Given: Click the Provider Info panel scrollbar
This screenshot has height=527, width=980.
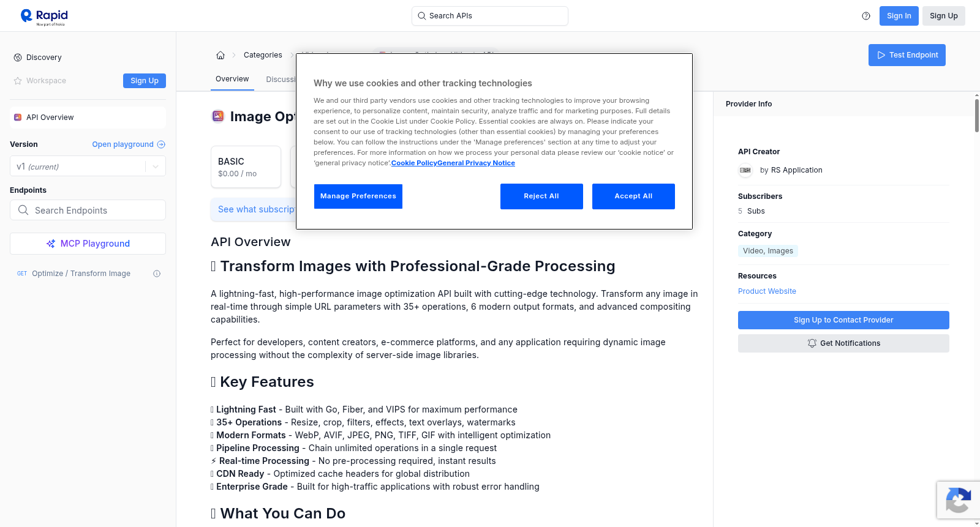Looking at the screenshot, I should (x=976, y=115).
